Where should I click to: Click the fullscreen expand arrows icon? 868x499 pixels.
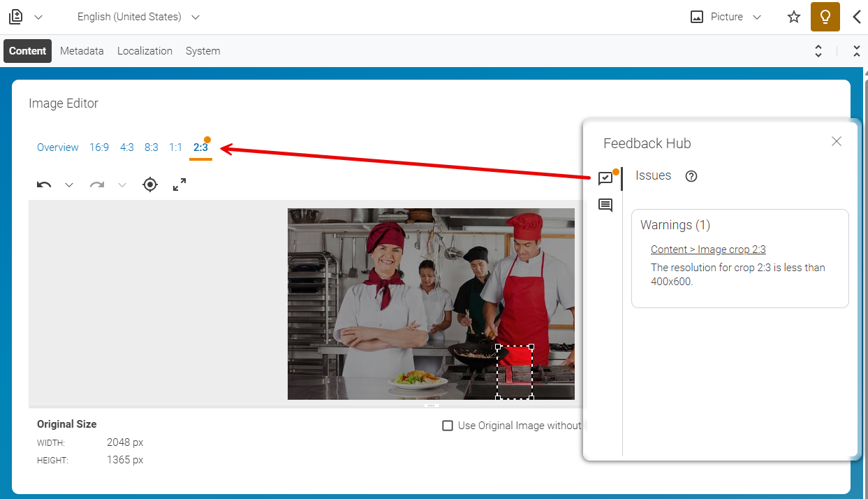click(179, 185)
